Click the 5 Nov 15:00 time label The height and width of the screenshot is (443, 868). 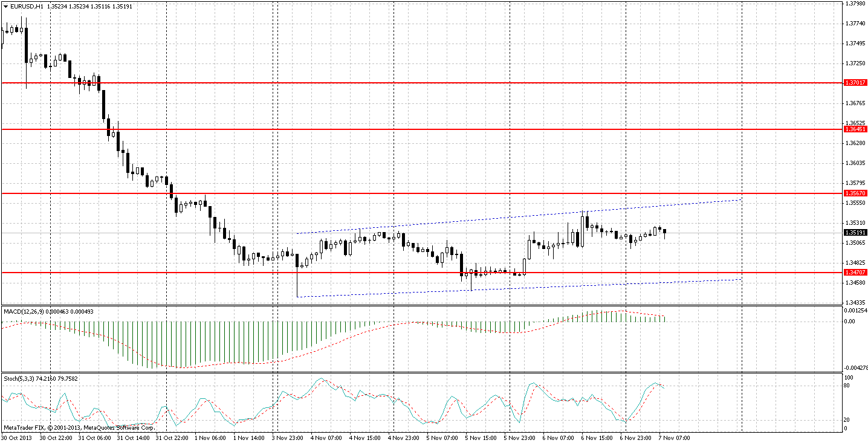pos(482,438)
